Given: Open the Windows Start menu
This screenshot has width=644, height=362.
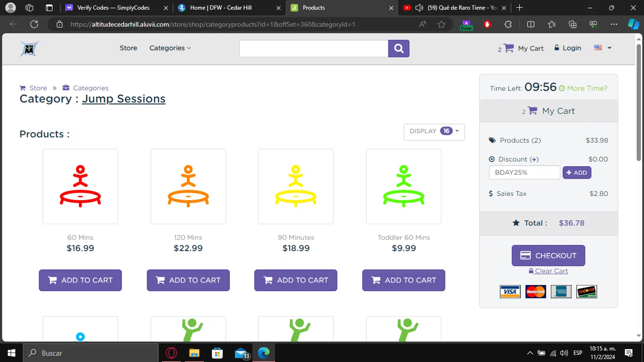Looking at the screenshot, I should tap(12, 353).
